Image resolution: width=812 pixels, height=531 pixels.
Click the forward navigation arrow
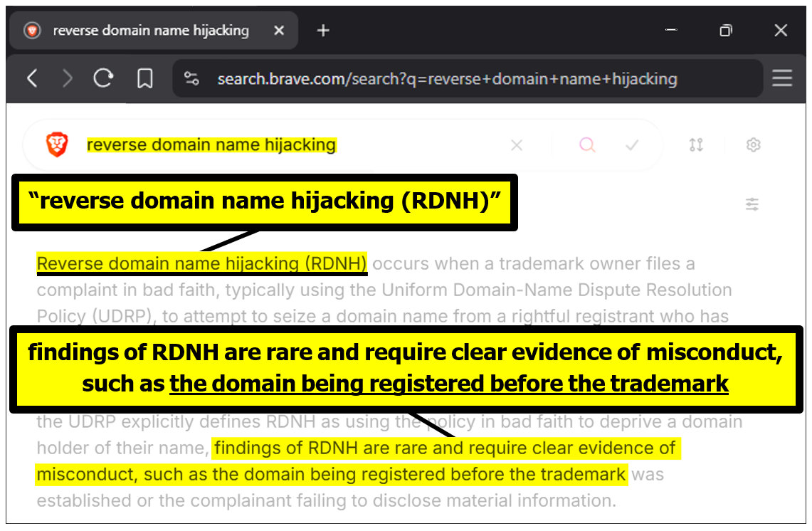(68, 78)
